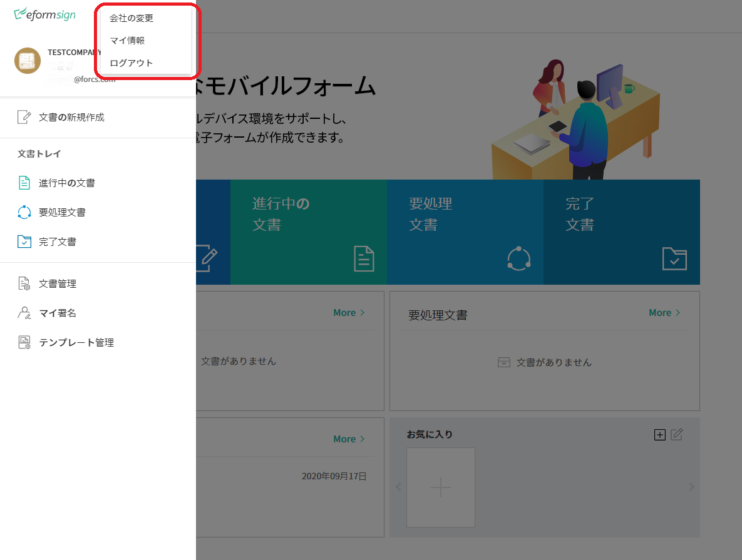The width and height of the screenshot is (742, 560).
Task: Click the 要処理文書 circular icon in sidebar
Action: click(24, 212)
